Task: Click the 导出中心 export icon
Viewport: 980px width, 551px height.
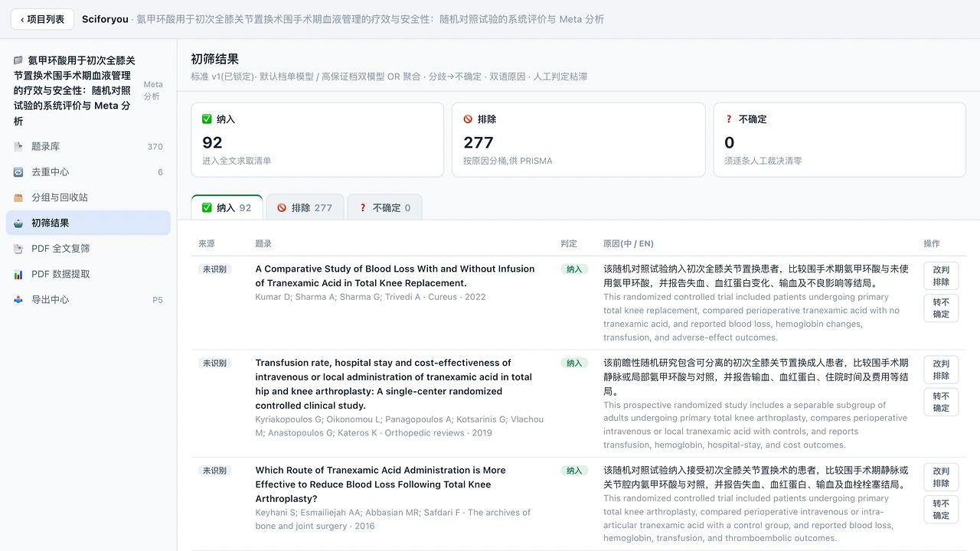Action: pyautogui.click(x=18, y=300)
